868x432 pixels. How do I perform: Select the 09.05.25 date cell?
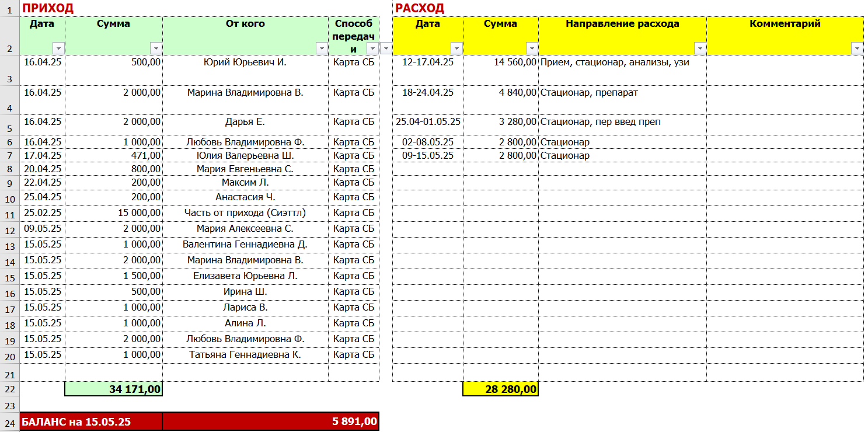[x=43, y=229]
